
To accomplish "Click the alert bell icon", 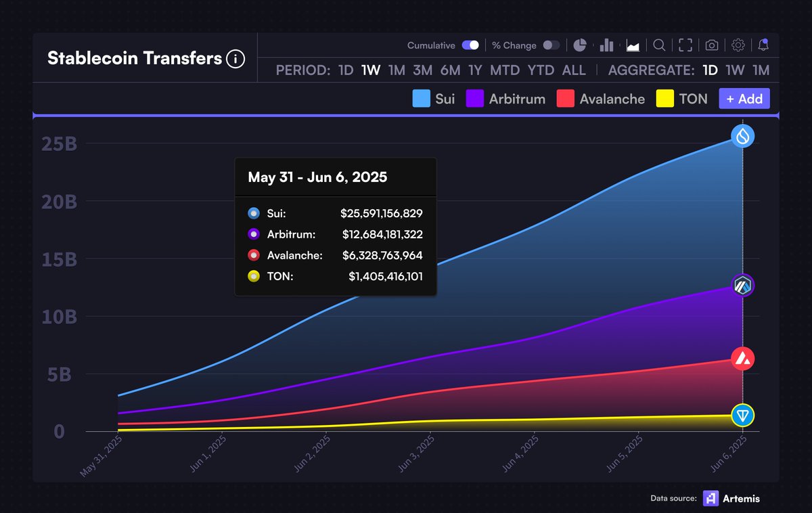I will [x=763, y=45].
